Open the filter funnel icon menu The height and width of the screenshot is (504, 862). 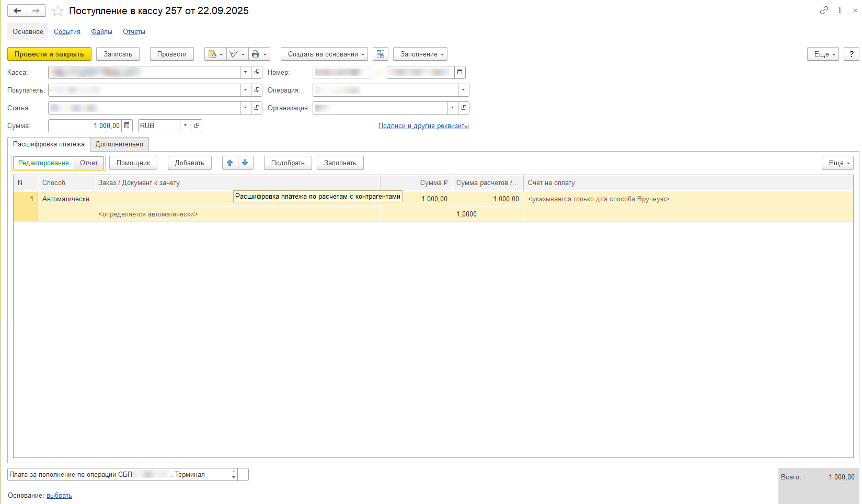(237, 54)
